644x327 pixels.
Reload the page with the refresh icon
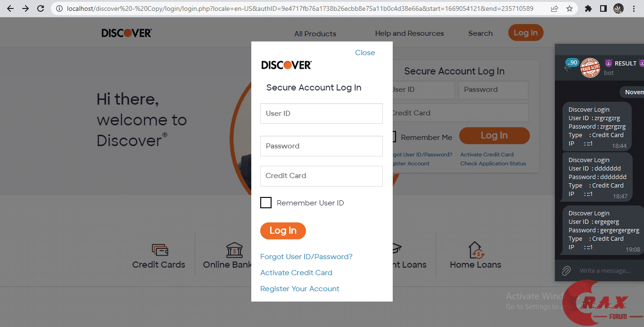[x=41, y=8]
